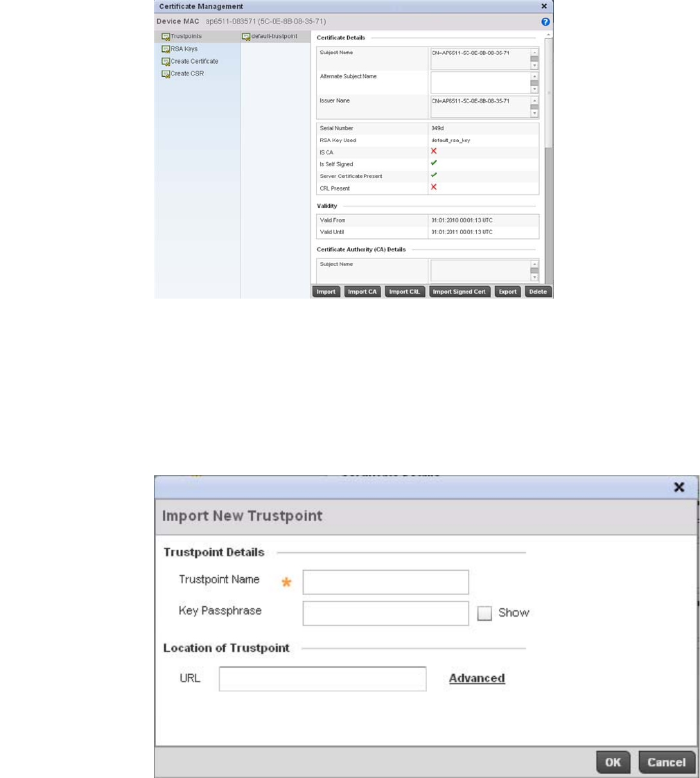Click the Export button
Viewport: 700px width, 778px height.
pos(507,292)
